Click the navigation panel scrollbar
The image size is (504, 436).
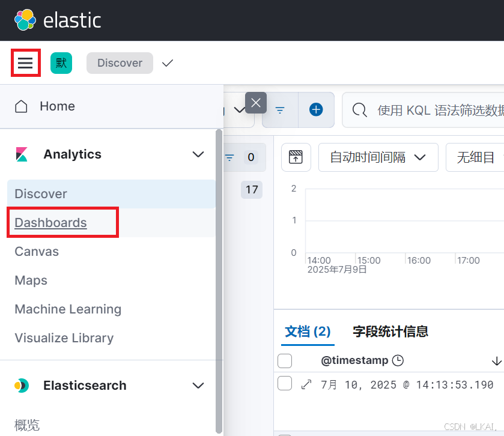pos(219,281)
